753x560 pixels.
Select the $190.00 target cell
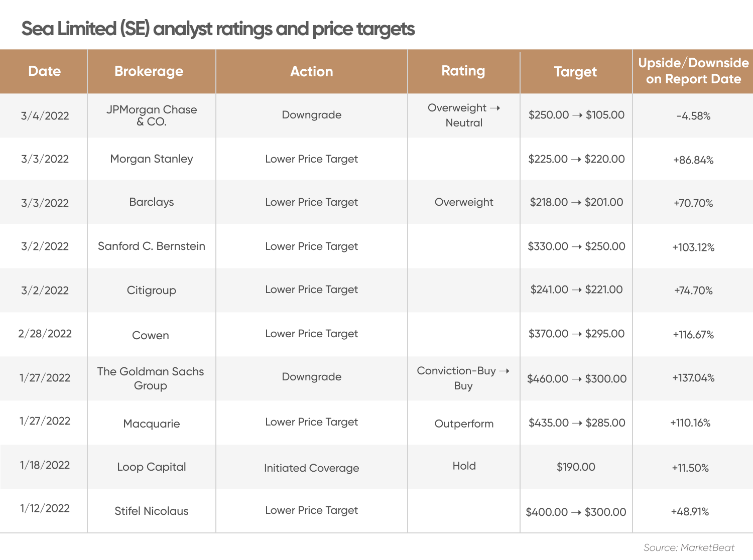click(x=576, y=467)
